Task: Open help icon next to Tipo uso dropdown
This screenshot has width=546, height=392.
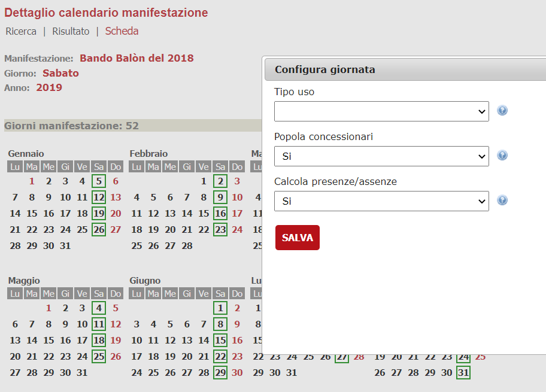Action: (502, 111)
